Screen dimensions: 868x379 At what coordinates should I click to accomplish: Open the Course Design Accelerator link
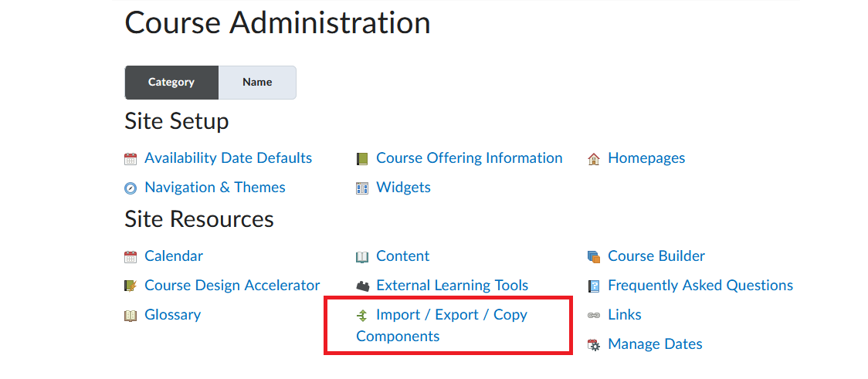point(232,286)
